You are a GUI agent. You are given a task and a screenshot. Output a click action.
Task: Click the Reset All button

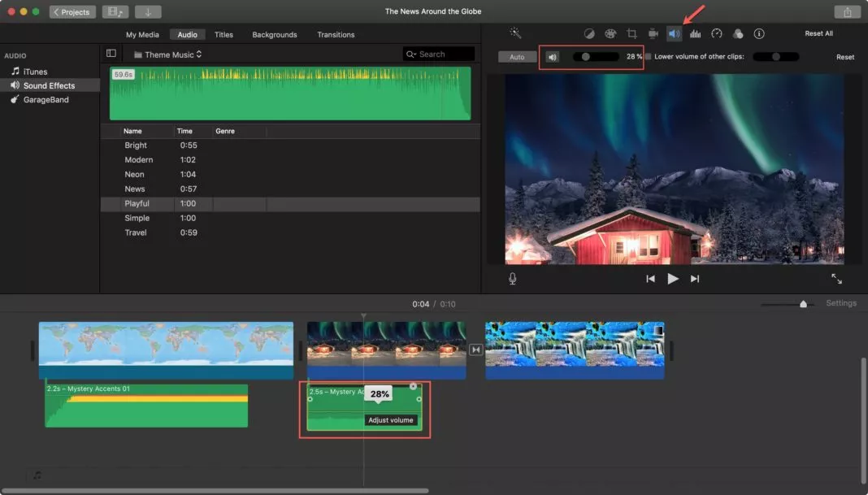click(818, 34)
